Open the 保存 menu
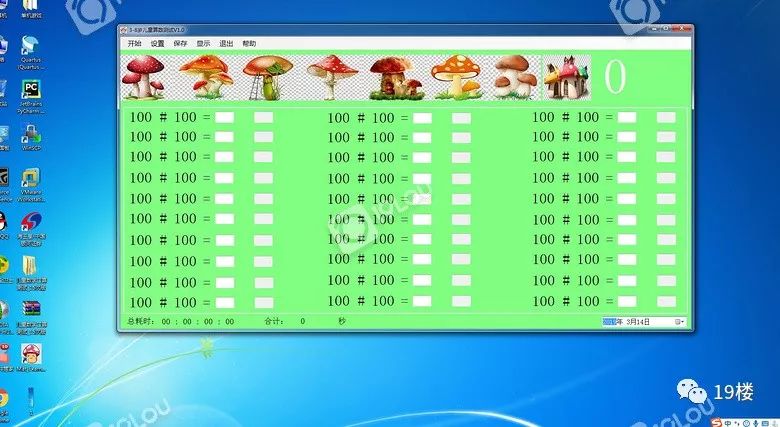 (x=180, y=43)
